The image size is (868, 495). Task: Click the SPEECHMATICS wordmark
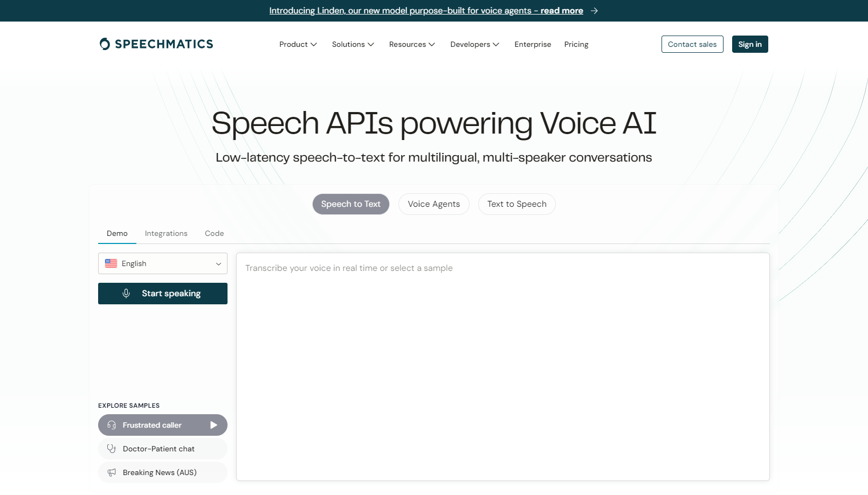(164, 44)
